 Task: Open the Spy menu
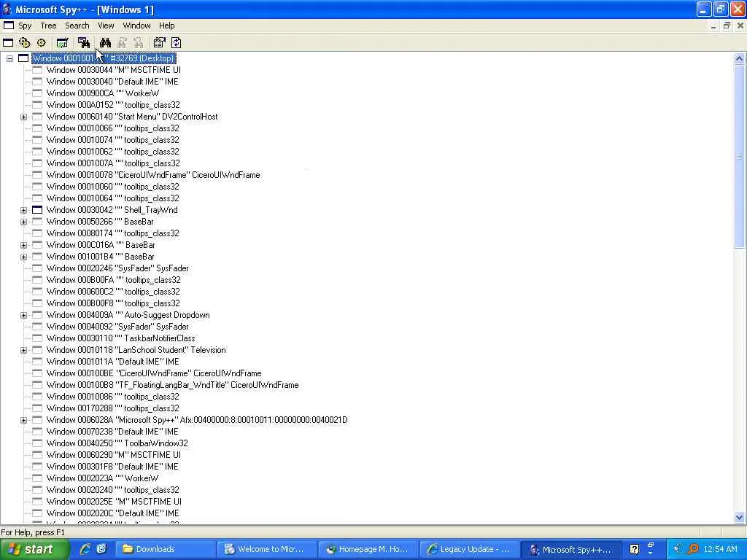[x=25, y=26]
